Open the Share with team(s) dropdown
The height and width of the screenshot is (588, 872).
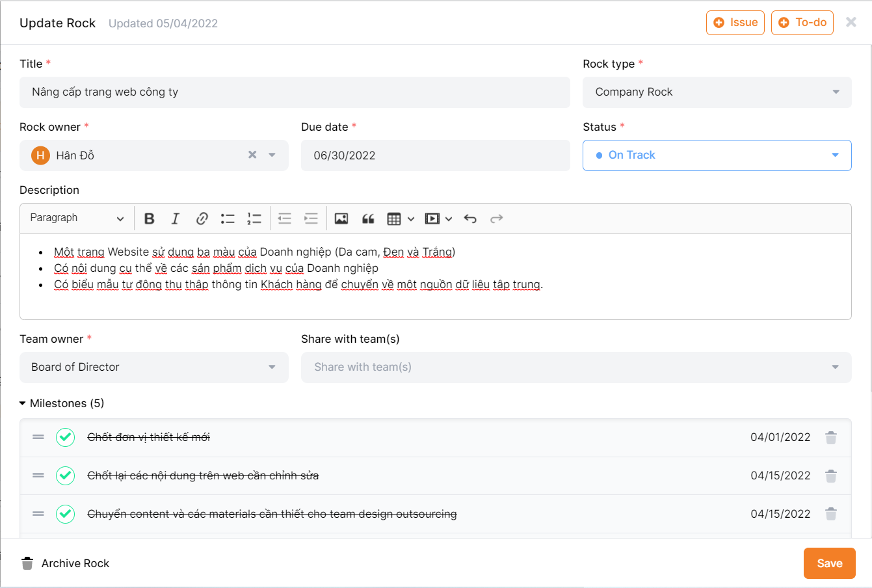click(x=576, y=367)
